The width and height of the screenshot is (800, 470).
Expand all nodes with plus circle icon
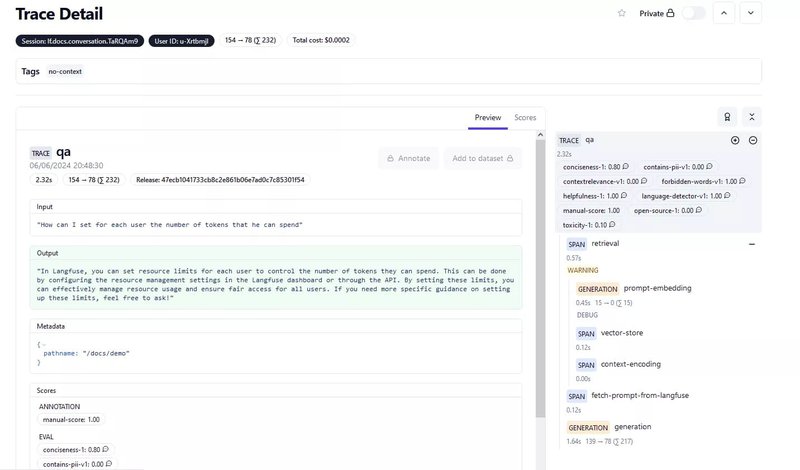point(735,140)
